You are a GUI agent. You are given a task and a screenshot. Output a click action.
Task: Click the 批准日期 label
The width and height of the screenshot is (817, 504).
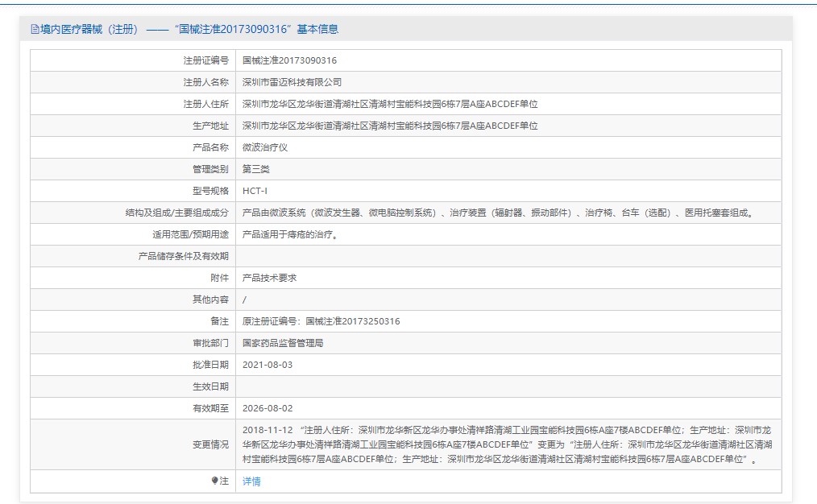[210, 365]
